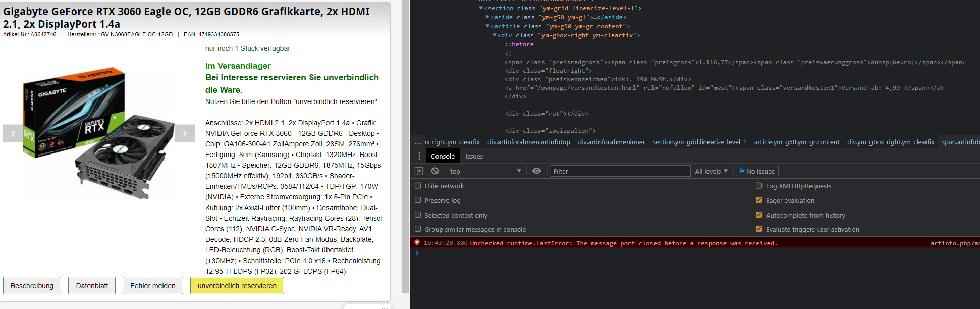Image resolution: width=980 pixels, height=309 pixels.
Task: Select the div class zweispalten line
Action: (550, 131)
